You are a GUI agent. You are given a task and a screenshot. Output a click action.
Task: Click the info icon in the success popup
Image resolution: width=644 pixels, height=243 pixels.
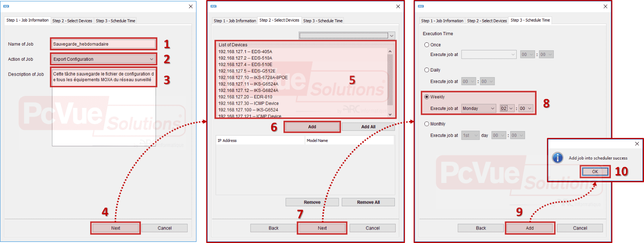[557, 158]
